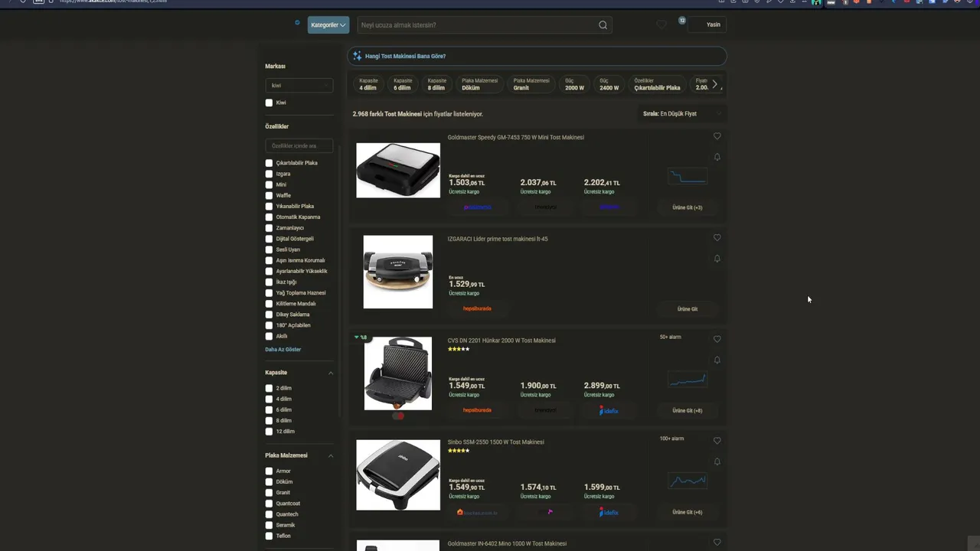
Task: Open the Markası brand dropdown
Action: 299,86
